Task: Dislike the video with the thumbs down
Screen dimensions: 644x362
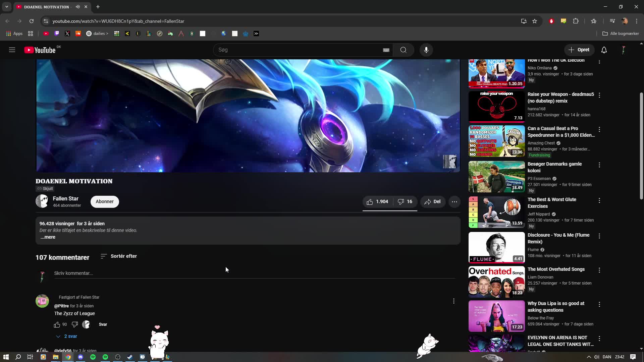Action: (x=405, y=201)
